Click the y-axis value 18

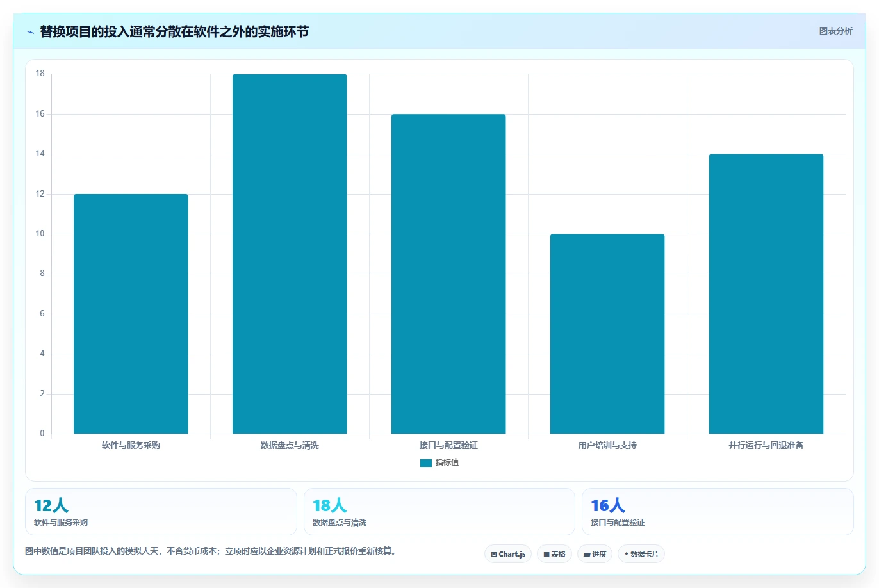point(40,74)
